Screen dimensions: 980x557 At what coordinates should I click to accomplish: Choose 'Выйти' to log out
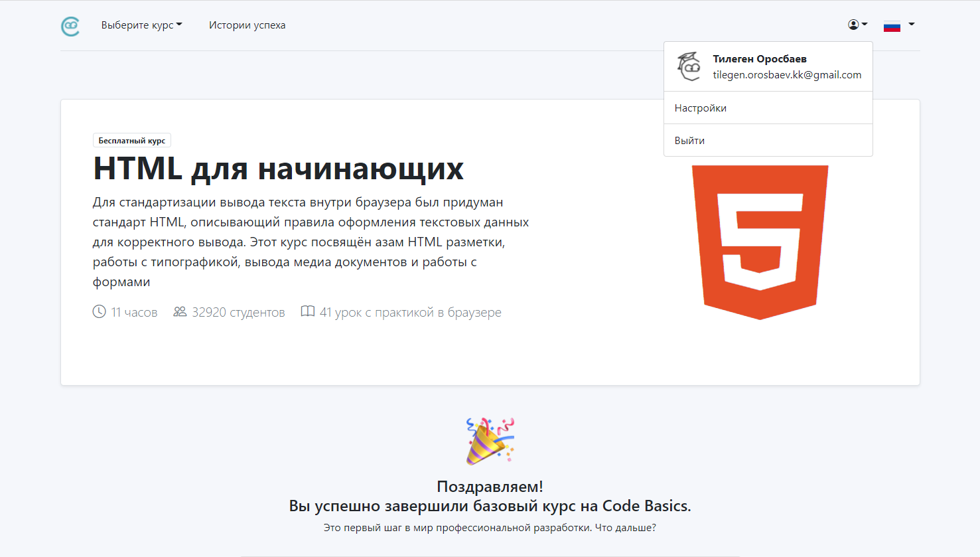coord(690,141)
